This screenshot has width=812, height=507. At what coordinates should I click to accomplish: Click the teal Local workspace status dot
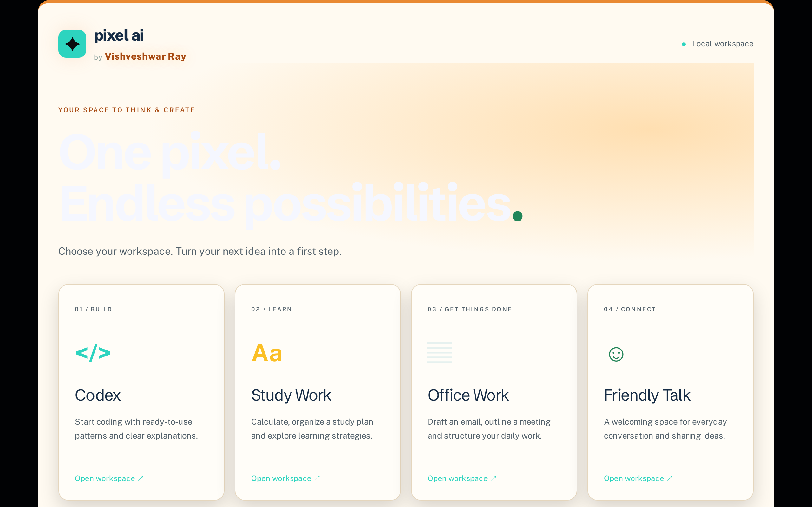click(x=684, y=44)
